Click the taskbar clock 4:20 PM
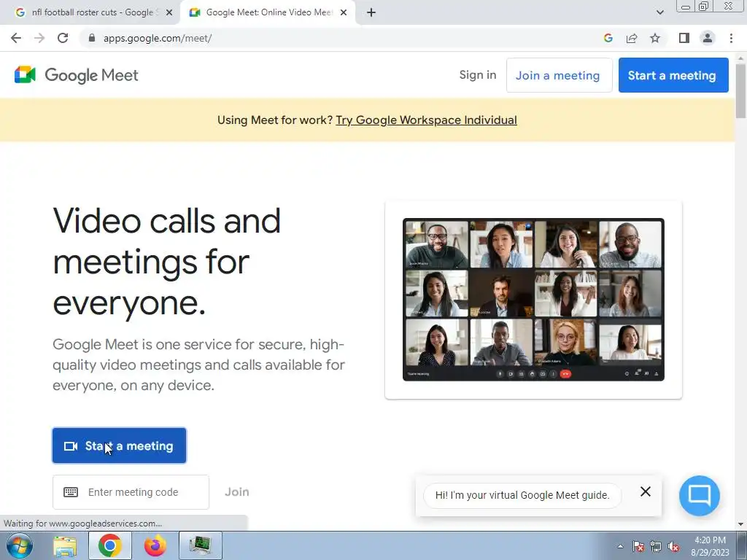Image resolution: width=747 pixels, height=560 pixels. 710,540
